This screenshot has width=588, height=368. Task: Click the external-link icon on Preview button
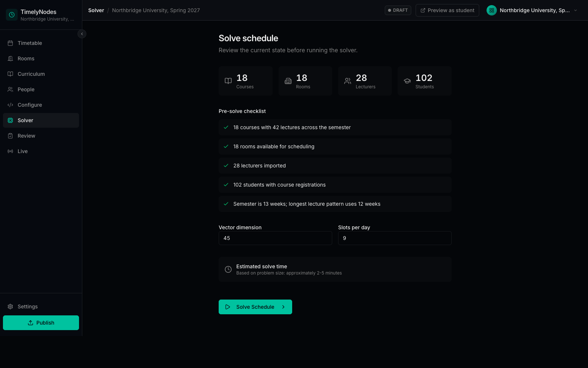[423, 10]
